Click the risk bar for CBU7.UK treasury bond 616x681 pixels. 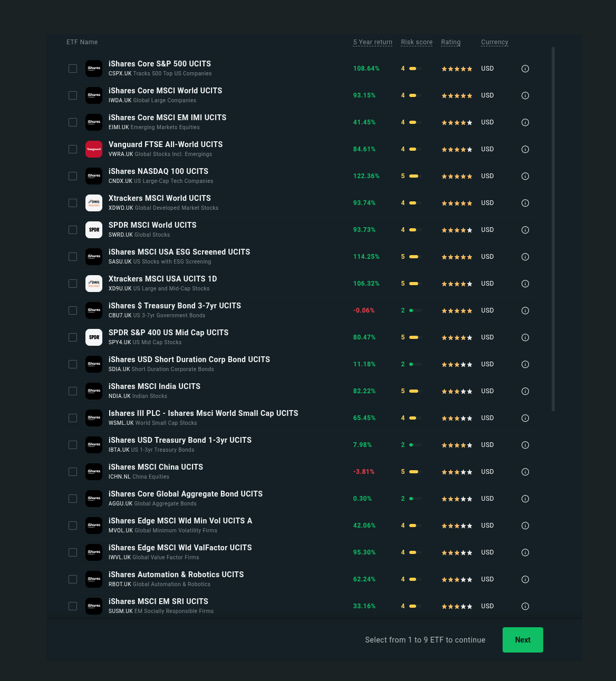[x=416, y=310]
